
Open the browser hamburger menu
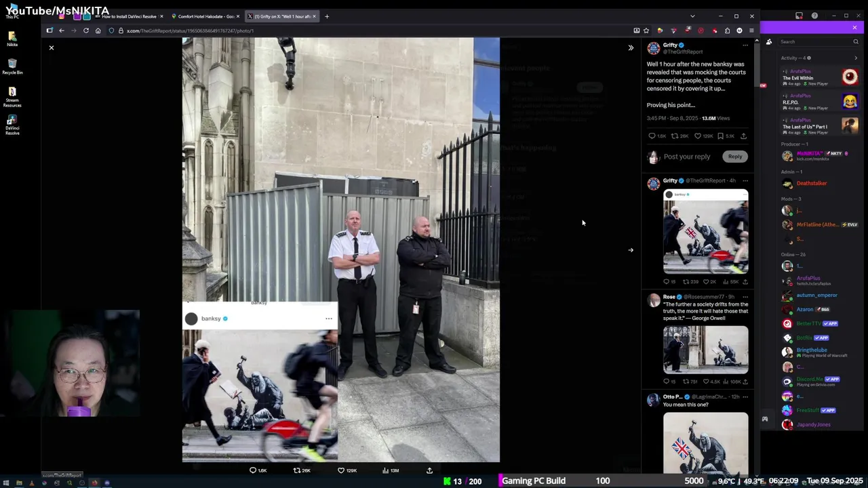coord(751,30)
